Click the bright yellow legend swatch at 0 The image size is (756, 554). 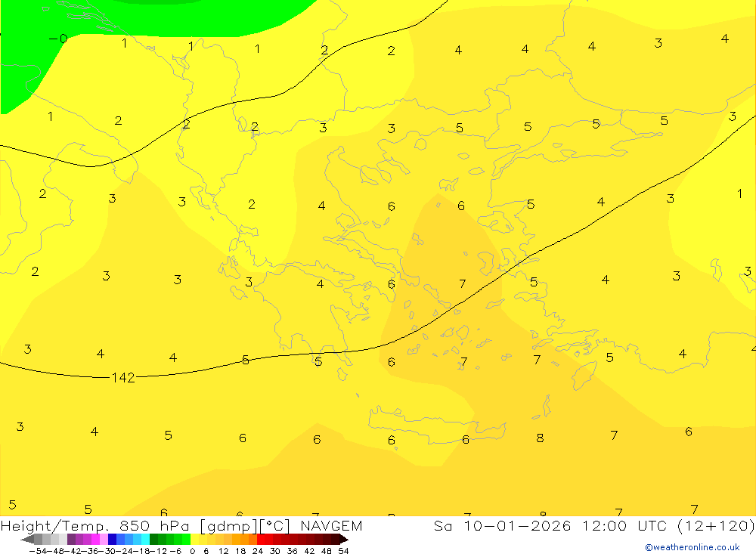tap(195, 540)
